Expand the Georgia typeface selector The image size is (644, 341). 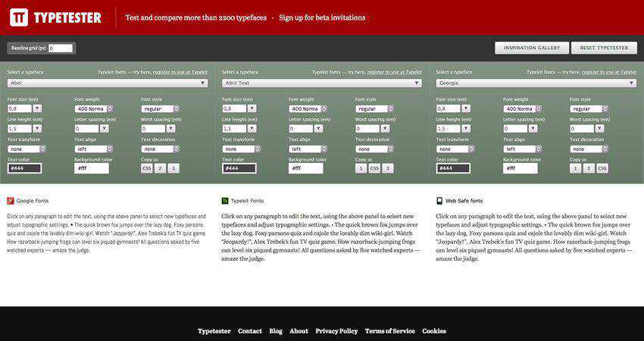536,83
